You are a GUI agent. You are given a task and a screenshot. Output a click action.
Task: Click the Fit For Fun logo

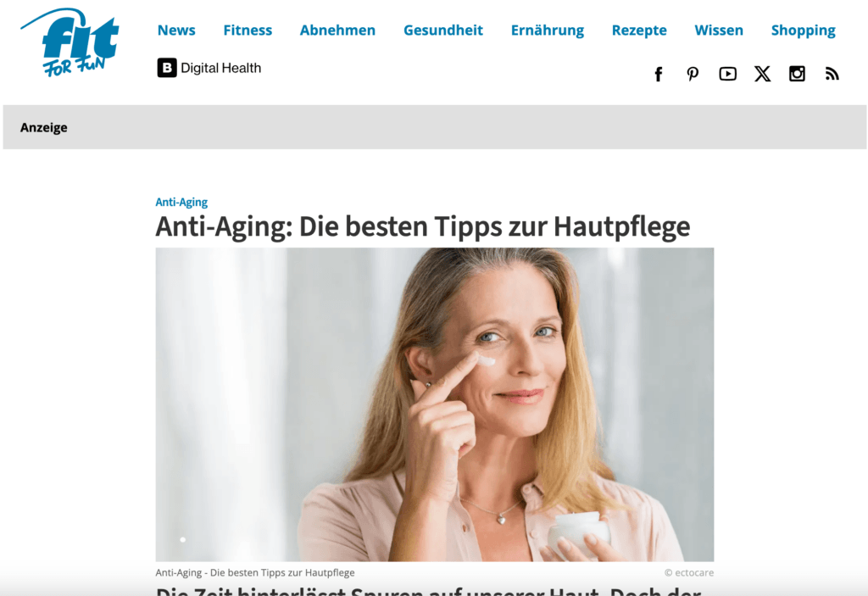[70, 42]
